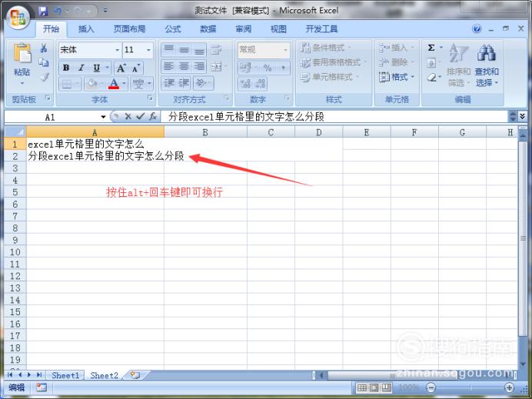This screenshot has height=399, width=532.
Task: Apply fill color bucket
Action: coord(91,83)
